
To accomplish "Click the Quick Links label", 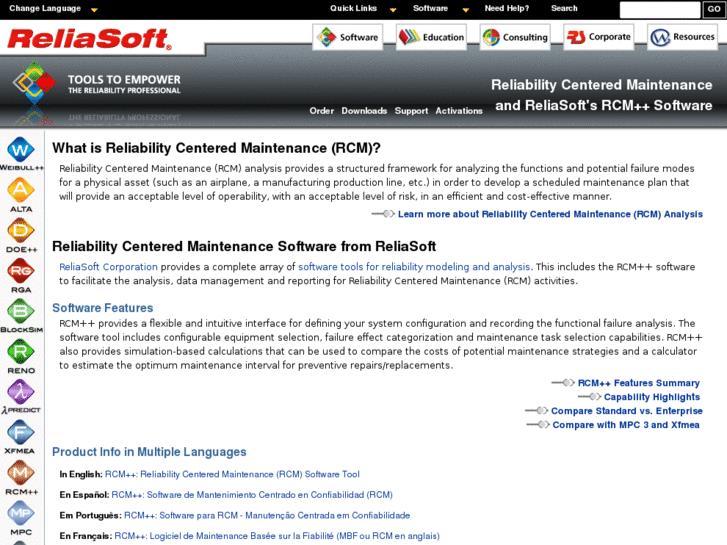I will click(353, 8).
